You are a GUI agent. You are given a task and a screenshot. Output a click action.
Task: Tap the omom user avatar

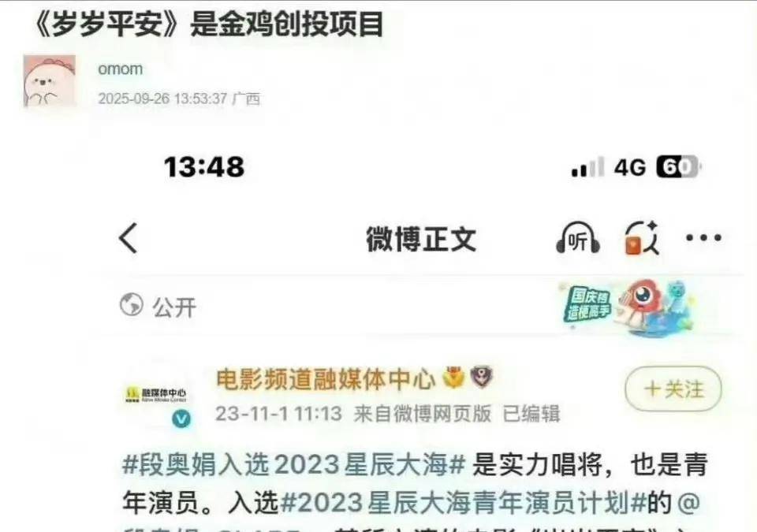coord(50,80)
